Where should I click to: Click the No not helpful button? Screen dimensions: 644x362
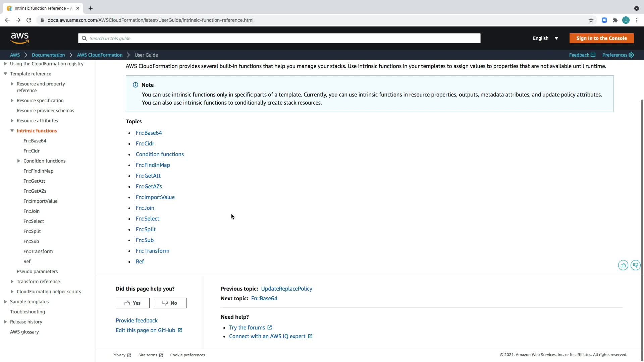pos(170,303)
